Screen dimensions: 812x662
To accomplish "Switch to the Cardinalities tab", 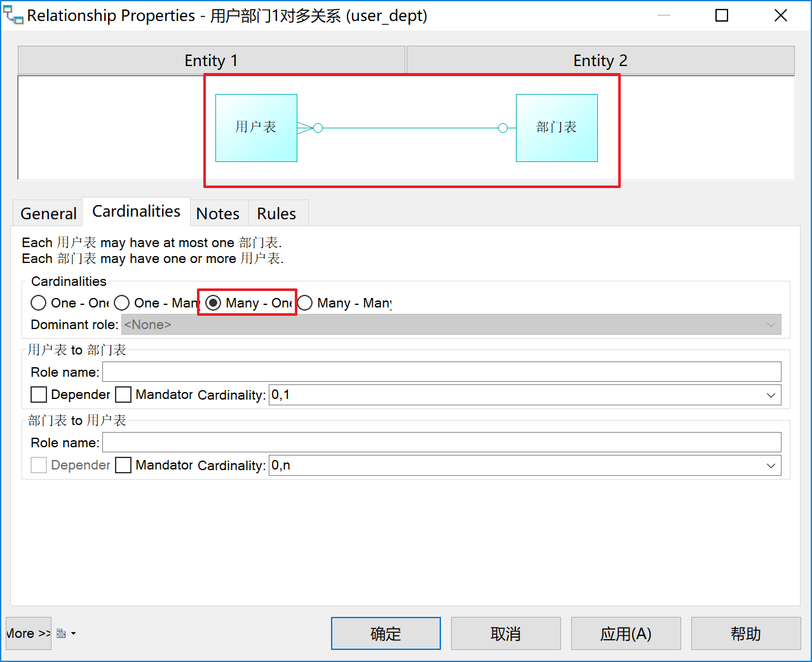I will click(136, 211).
